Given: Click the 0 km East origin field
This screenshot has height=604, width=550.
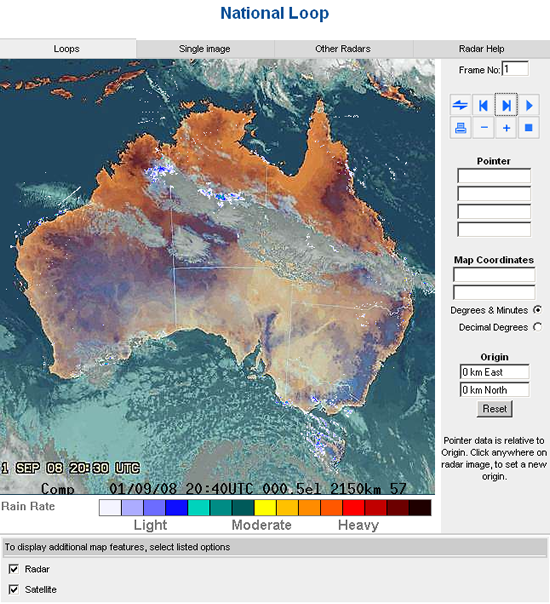Looking at the screenshot, I should 494,372.
